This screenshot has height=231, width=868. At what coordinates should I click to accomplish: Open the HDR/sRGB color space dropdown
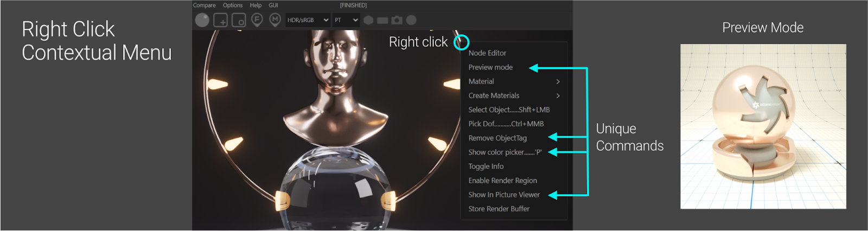coord(308,20)
